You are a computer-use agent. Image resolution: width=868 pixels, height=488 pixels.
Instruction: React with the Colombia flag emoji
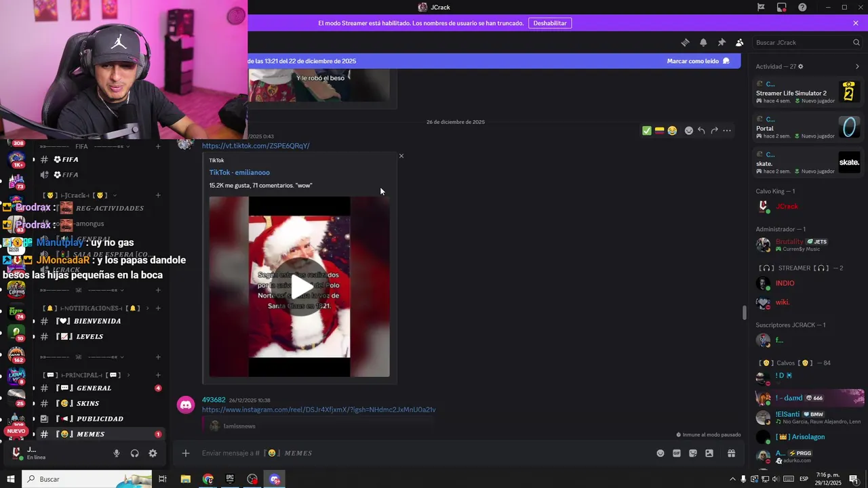[x=659, y=131]
